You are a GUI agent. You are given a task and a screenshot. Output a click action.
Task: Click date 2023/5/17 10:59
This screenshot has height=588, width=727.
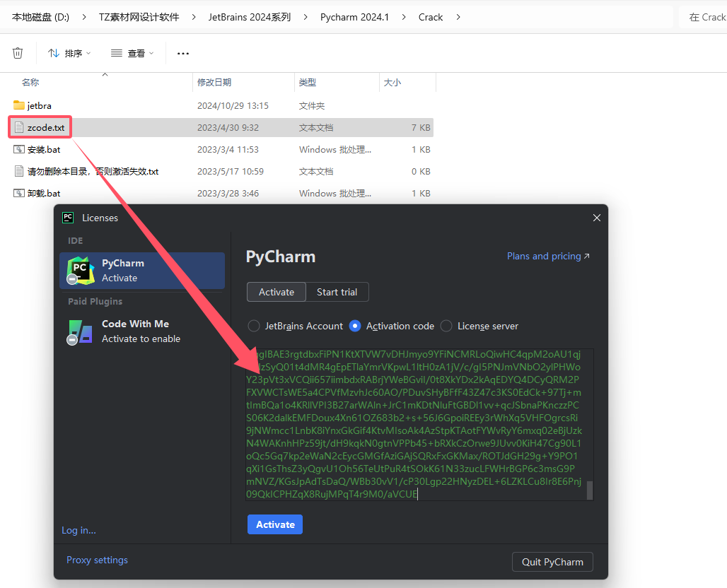pos(231,172)
